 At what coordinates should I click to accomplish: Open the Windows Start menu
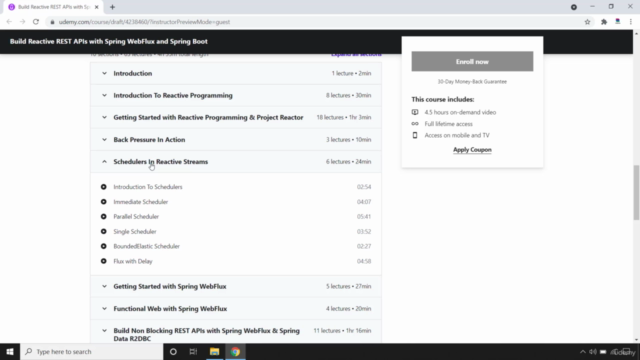(10, 351)
